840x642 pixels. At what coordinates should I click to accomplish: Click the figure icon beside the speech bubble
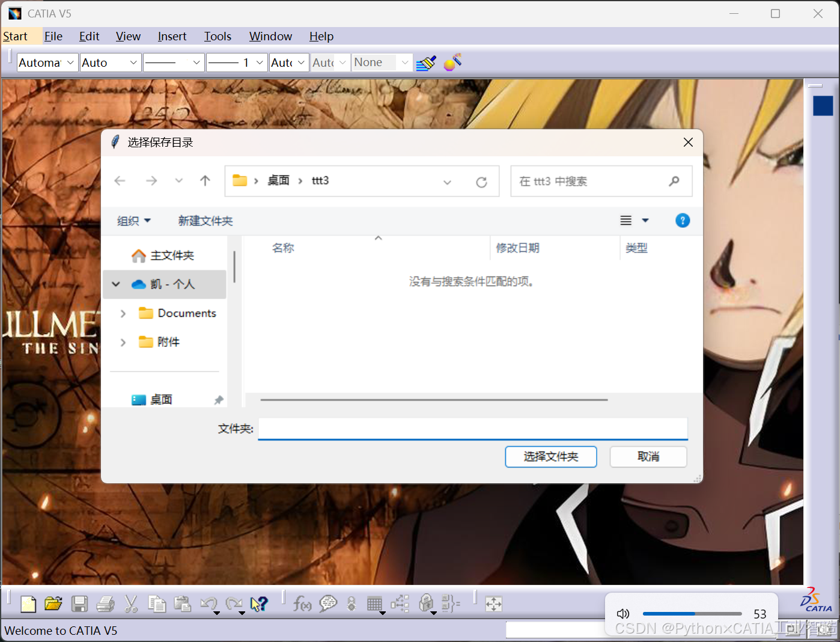click(x=352, y=604)
